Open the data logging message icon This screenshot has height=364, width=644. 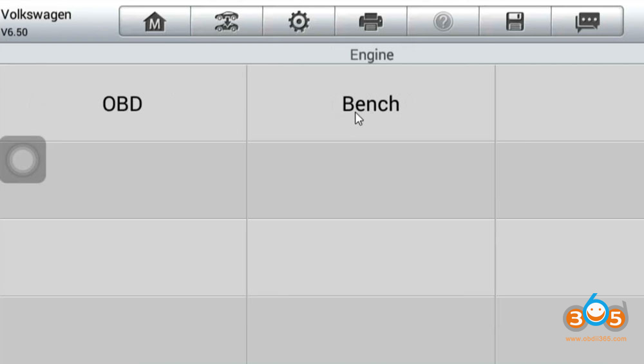[x=587, y=22]
